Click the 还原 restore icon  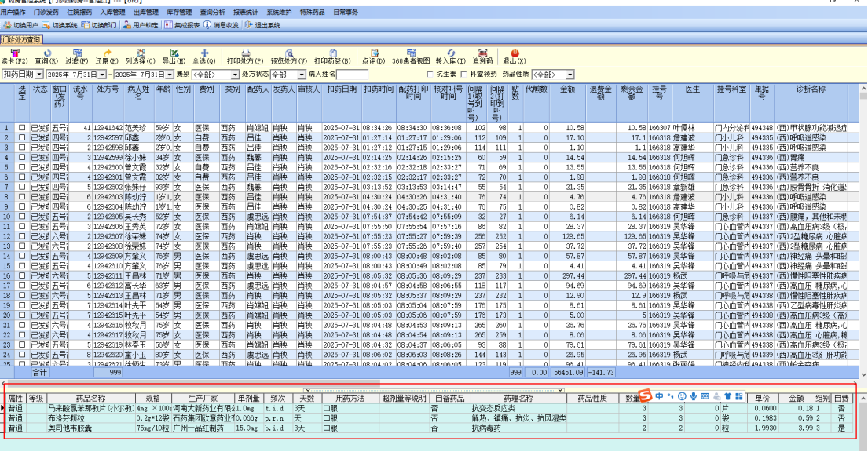(x=108, y=53)
